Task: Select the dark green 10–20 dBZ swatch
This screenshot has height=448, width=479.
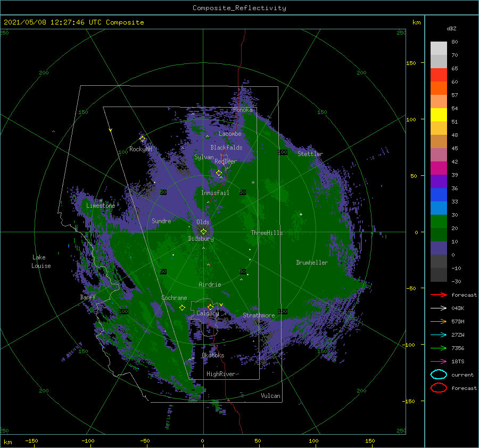Action: tap(439, 234)
